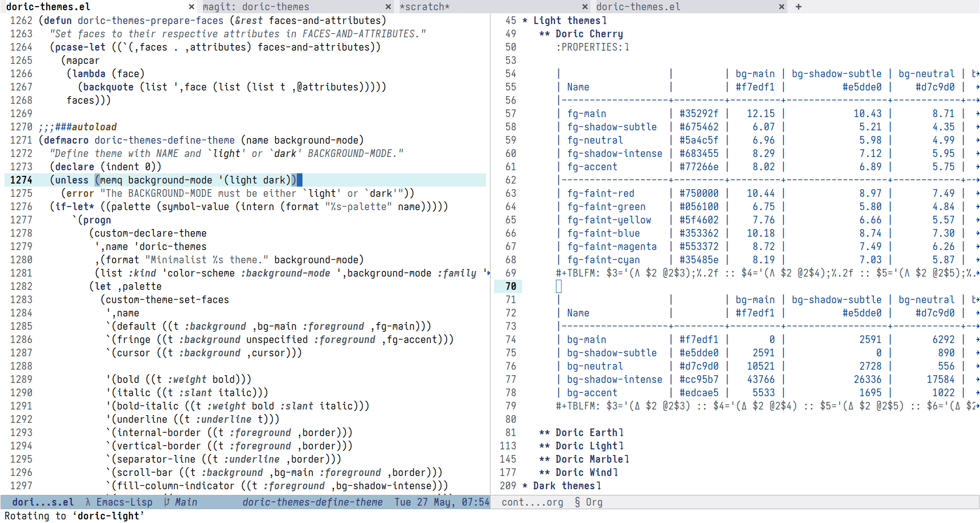
Task: Click the second #+TBLFM formula line
Action: 765,406
